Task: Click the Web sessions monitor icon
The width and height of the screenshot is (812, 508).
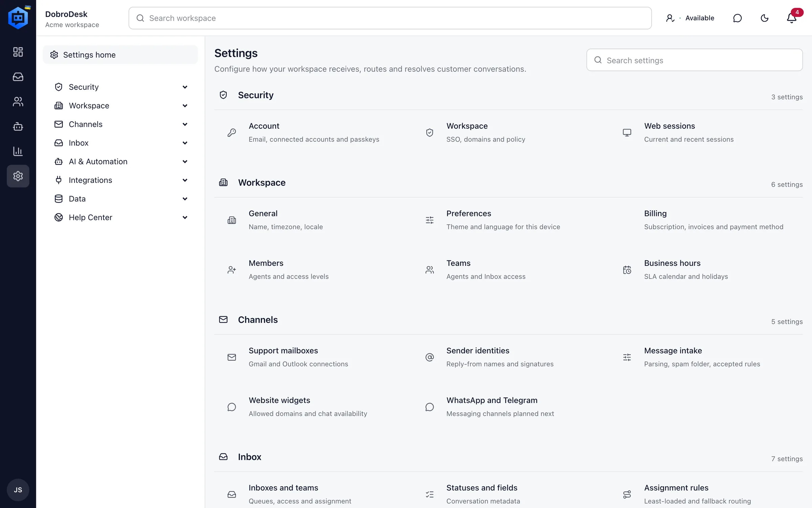Action: point(627,132)
